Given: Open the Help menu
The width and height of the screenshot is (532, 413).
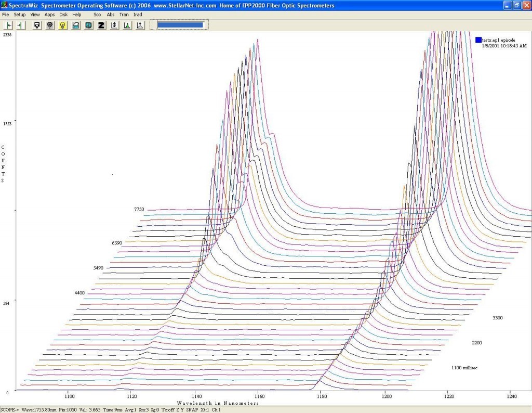Looking at the screenshot, I should point(76,15).
